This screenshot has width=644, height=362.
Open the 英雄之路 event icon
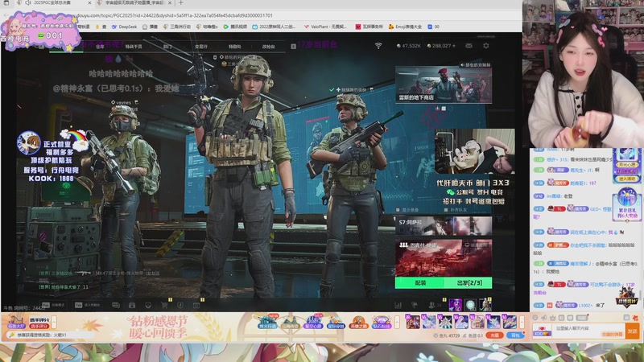coord(358,323)
